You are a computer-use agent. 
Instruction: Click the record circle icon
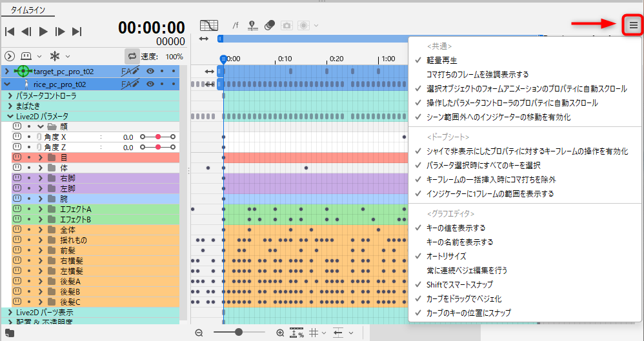[303, 25]
